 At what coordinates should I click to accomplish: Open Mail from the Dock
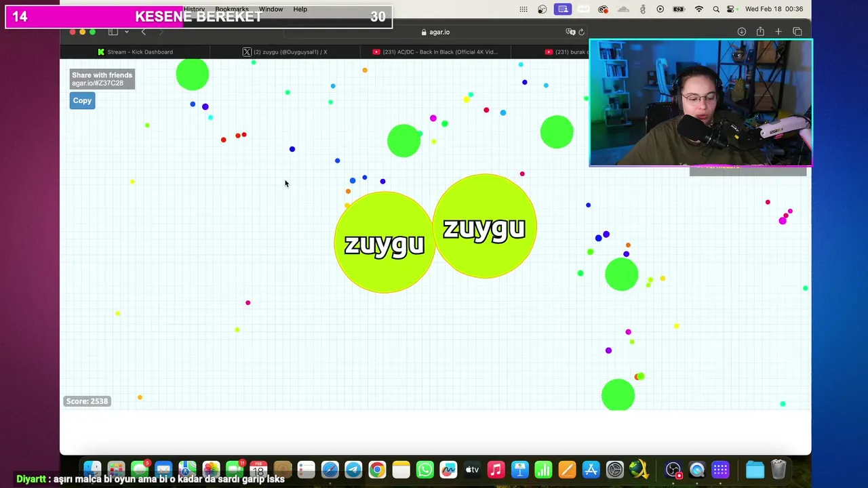click(163, 469)
